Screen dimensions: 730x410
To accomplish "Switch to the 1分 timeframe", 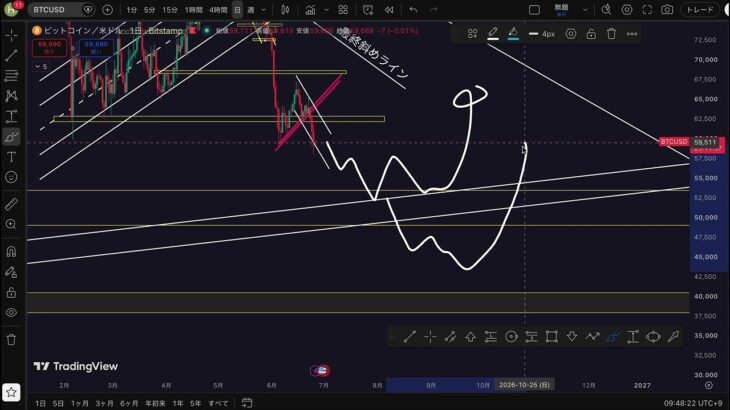I will tap(132, 10).
